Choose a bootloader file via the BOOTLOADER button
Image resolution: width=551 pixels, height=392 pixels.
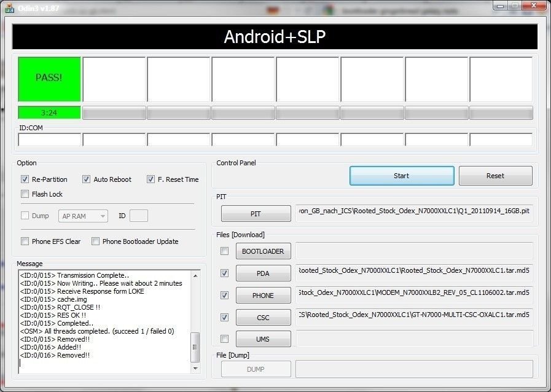263,251
